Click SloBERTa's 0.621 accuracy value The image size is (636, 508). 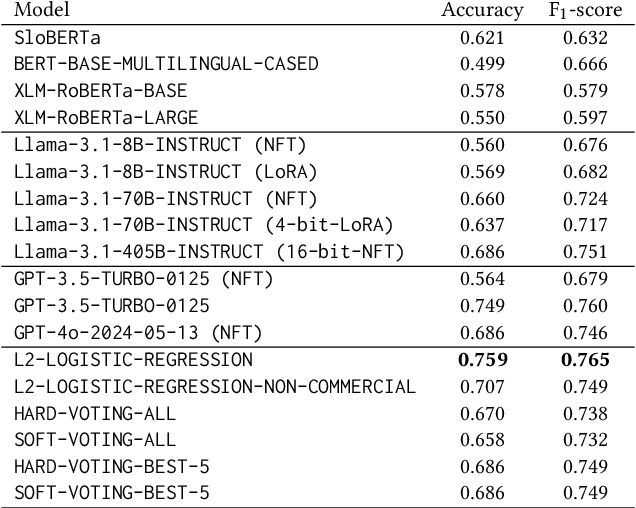482,38
